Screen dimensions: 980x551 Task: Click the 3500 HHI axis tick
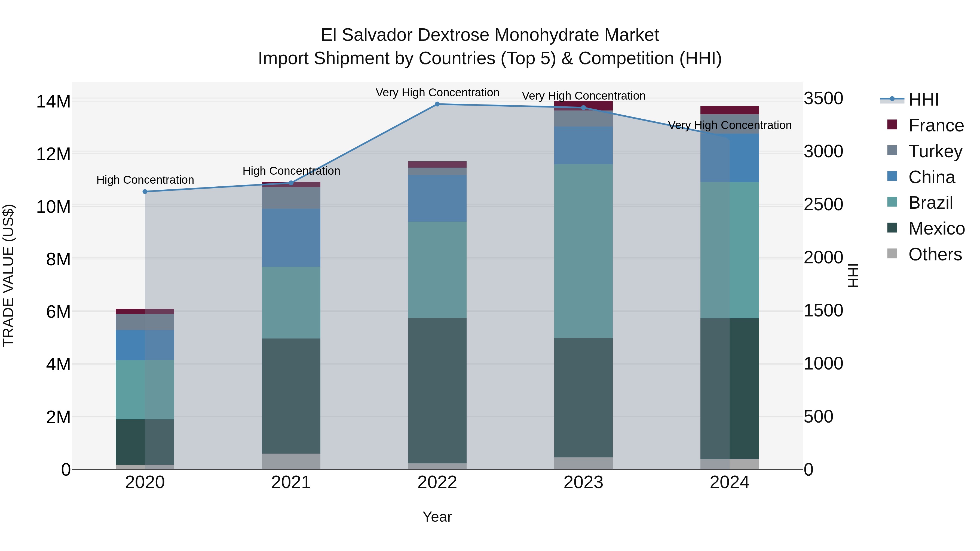pos(824,98)
